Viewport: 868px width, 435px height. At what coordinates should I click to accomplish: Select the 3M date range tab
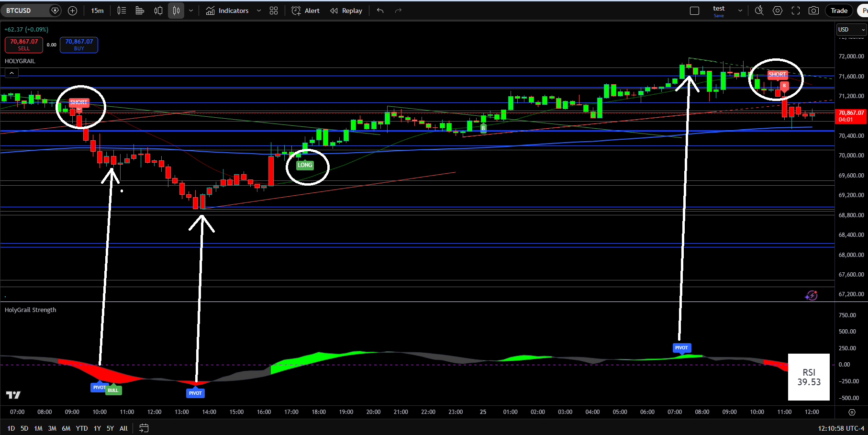click(52, 428)
